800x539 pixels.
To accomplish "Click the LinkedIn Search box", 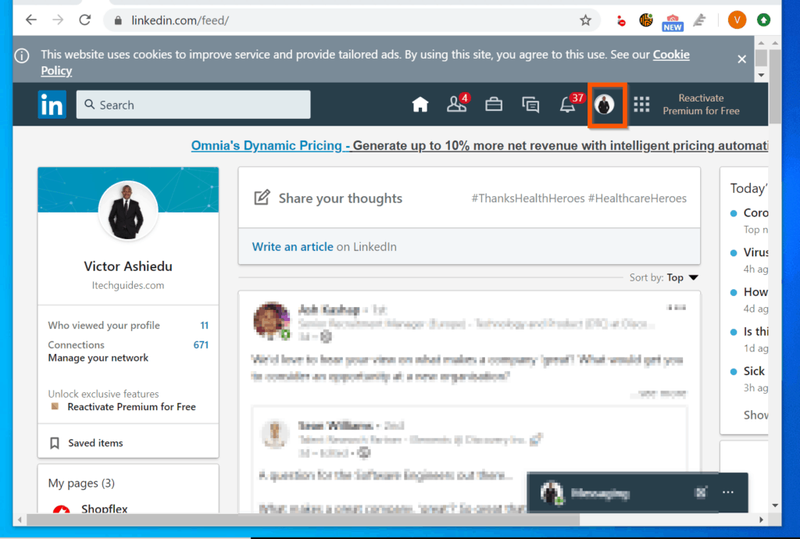I will 193,105.
